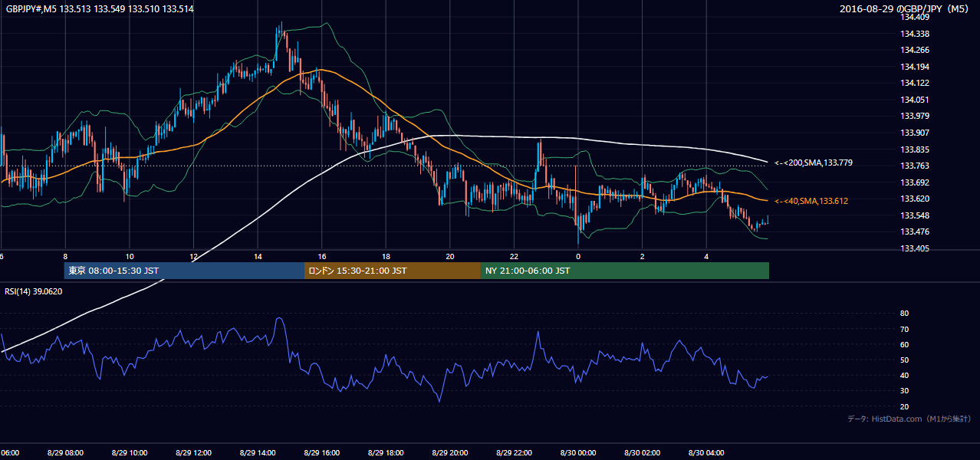The width and height of the screenshot is (980, 460).
Task: Click hour mark 0 under the price chart
Action: click(x=578, y=256)
